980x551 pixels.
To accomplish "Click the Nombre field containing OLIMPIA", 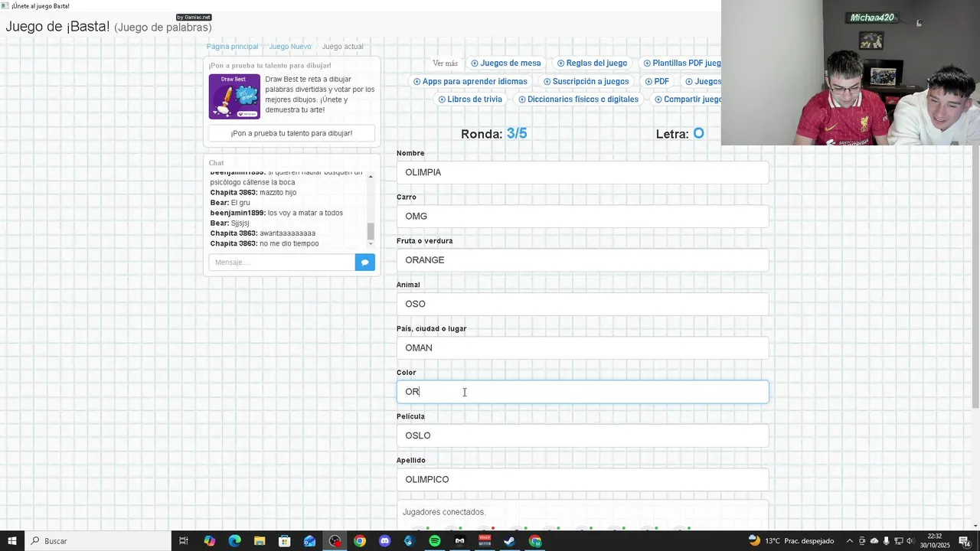I will pos(583,172).
